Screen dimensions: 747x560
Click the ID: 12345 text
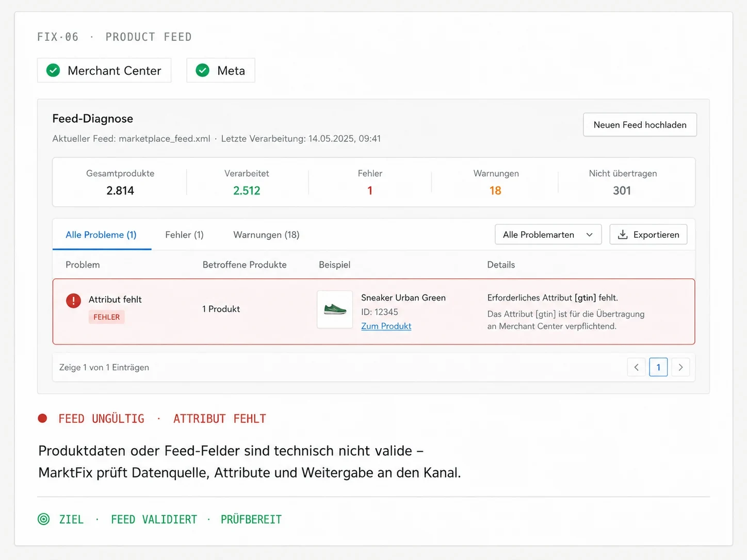coord(380,312)
